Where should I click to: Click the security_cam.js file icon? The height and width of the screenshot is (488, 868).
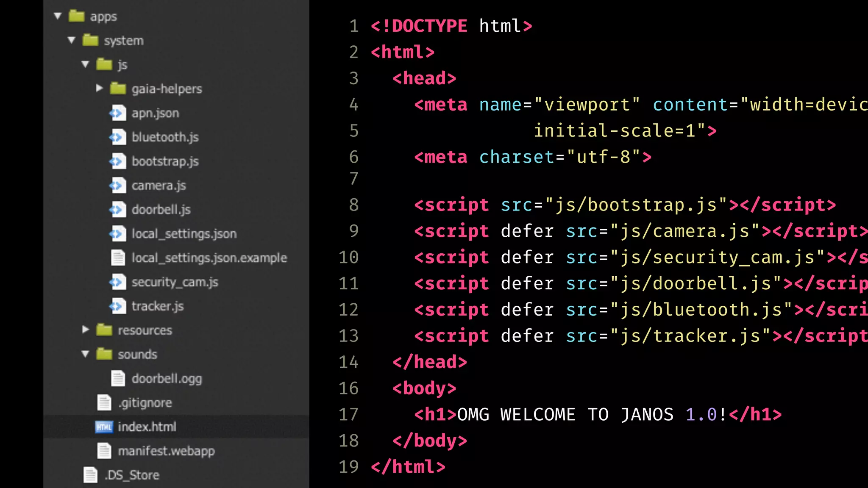(x=117, y=282)
